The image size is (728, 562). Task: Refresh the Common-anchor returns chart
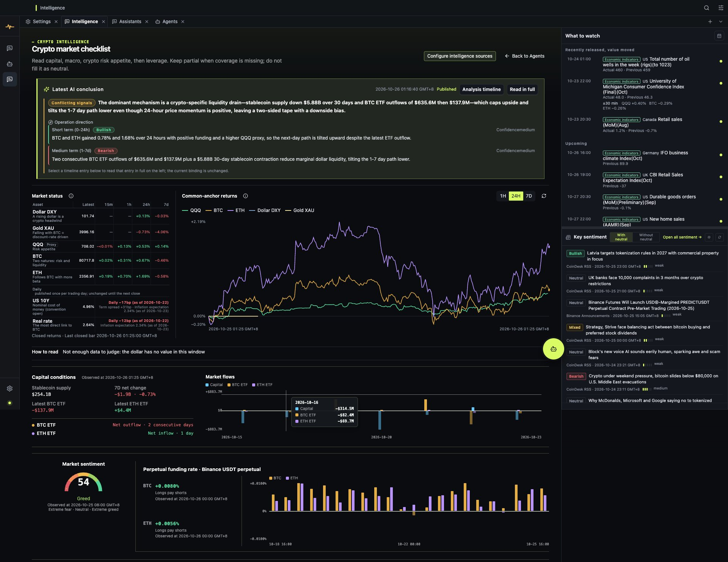(544, 196)
